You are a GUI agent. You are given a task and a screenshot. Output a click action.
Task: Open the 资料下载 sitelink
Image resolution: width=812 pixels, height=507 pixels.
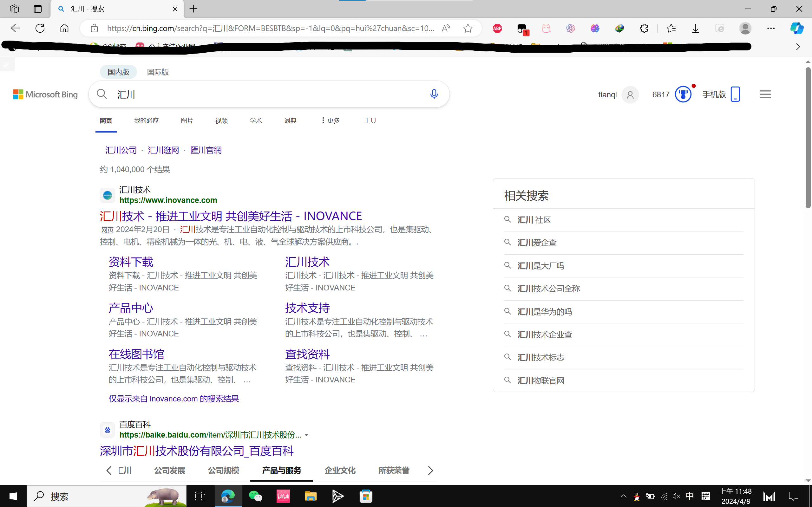click(x=131, y=262)
